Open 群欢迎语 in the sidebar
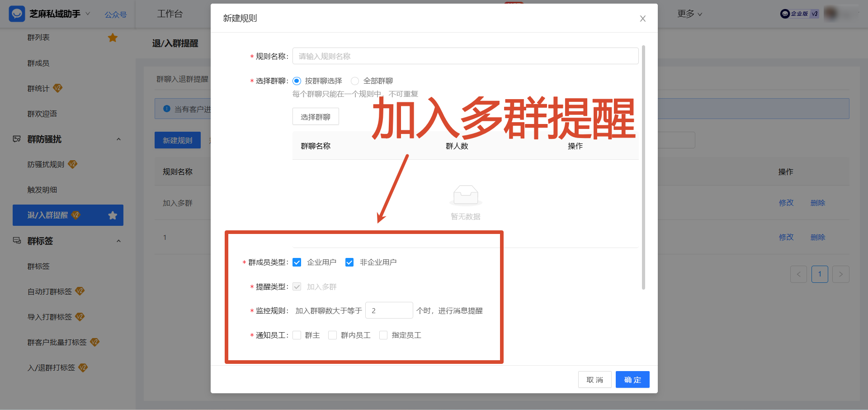Viewport: 868px width, 410px height. (x=42, y=114)
